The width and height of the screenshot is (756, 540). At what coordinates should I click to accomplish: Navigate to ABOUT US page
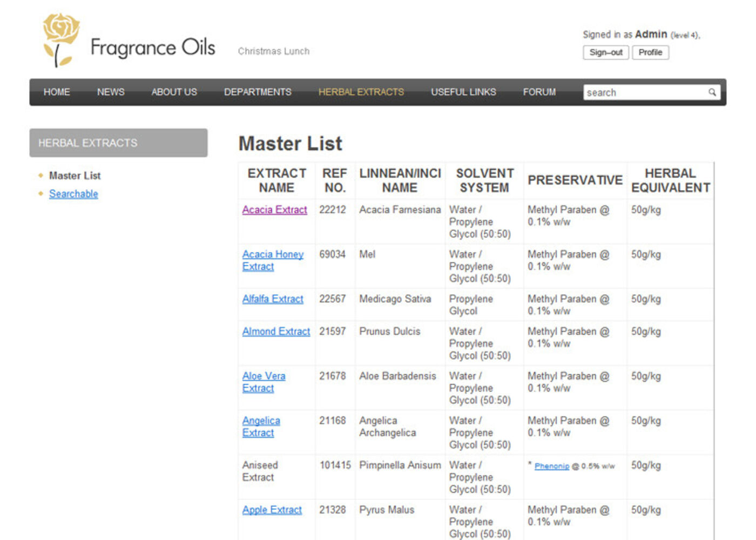click(x=174, y=92)
